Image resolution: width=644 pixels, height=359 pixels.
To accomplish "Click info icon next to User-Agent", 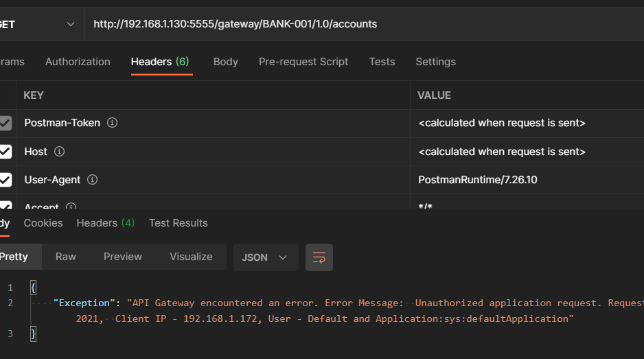I will click(93, 180).
